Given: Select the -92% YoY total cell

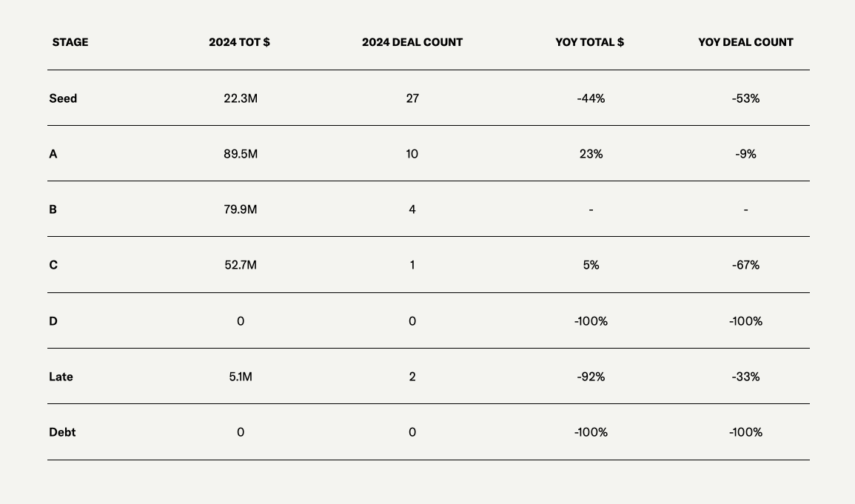Looking at the screenshot, I should pos(591,377).
